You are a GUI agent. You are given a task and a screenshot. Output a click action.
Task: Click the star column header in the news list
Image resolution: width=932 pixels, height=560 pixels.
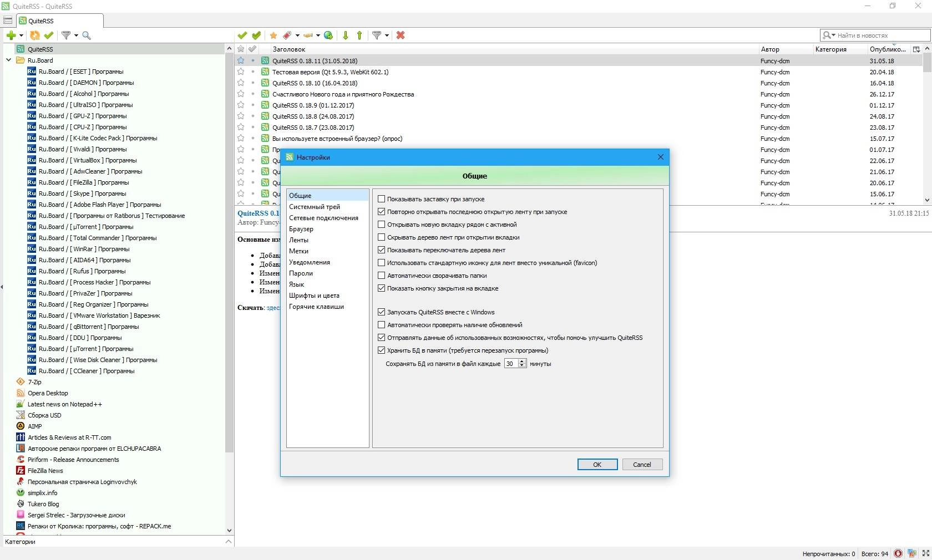(241, 49)
